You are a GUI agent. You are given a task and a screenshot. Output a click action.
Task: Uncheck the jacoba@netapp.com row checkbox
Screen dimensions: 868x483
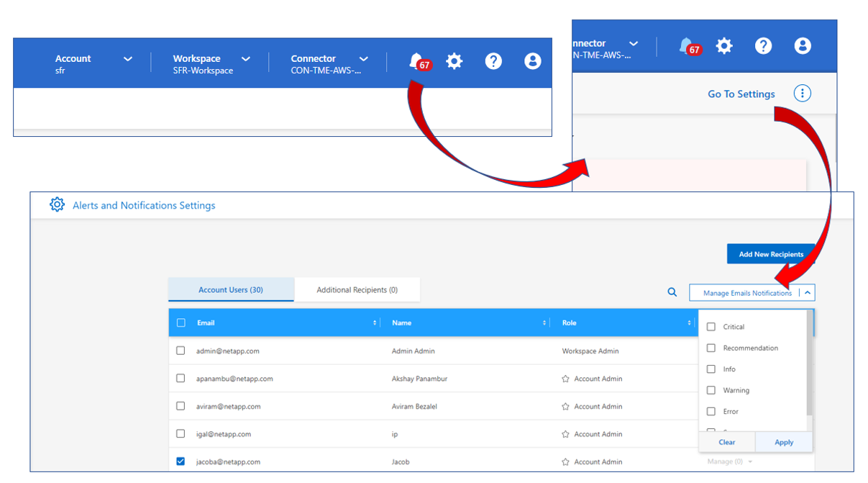pyautogui.click(x=181, y=461)
